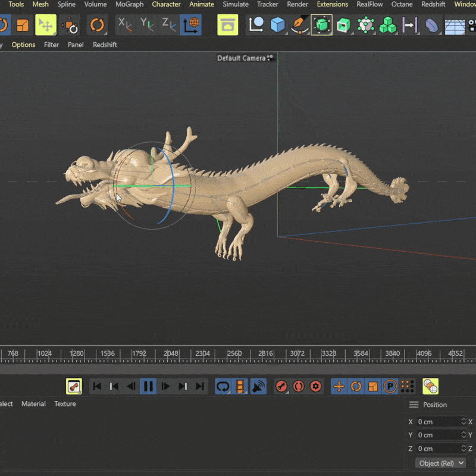
Task: Click the MoGraph Cloner green cubes icon
Action: pyautogui.click(x=388, y=25)
